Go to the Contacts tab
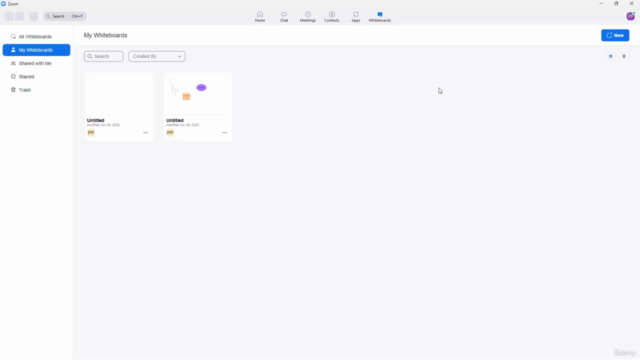Image resolution: width=640 pixels, height=360 pixels. click(331, 17)
